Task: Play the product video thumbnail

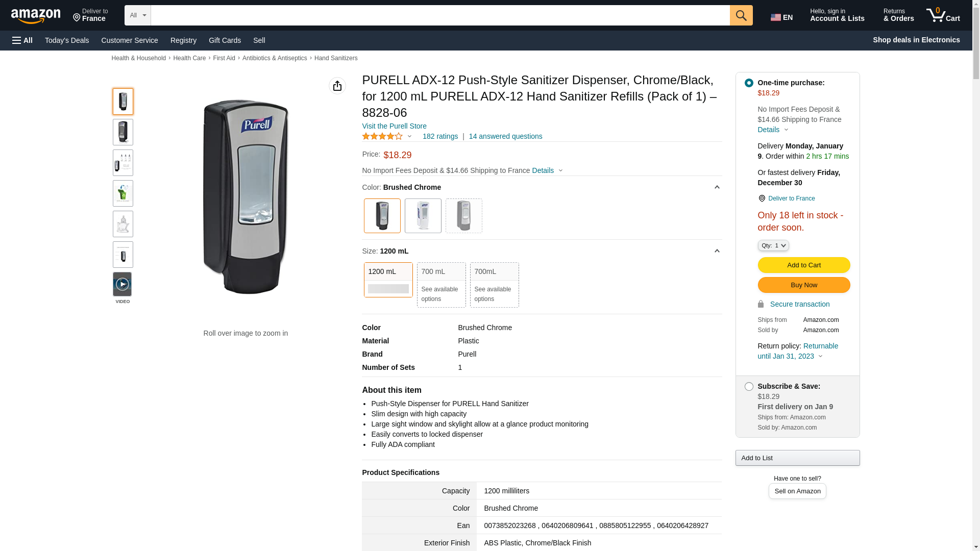Action: coord(122,284)
